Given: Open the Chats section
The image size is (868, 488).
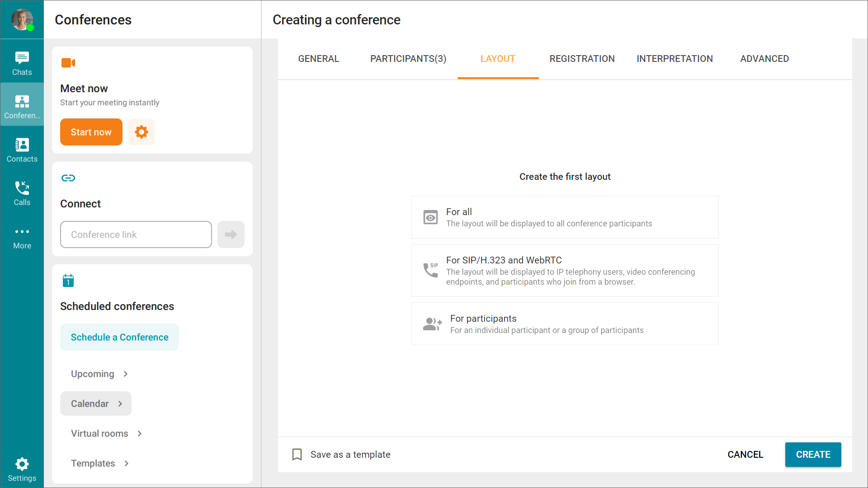Looking at the screenshot, I should click(x=22, y=63).
